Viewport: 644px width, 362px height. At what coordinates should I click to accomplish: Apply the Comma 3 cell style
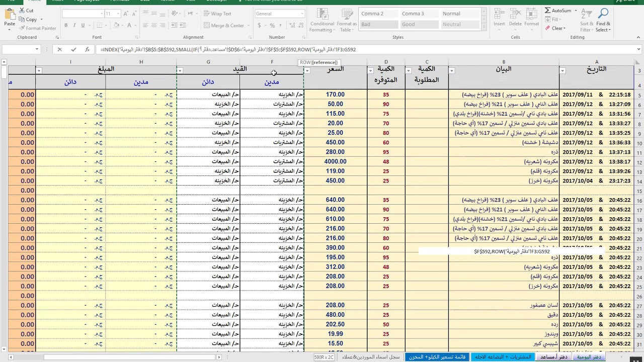click(419, 14)
